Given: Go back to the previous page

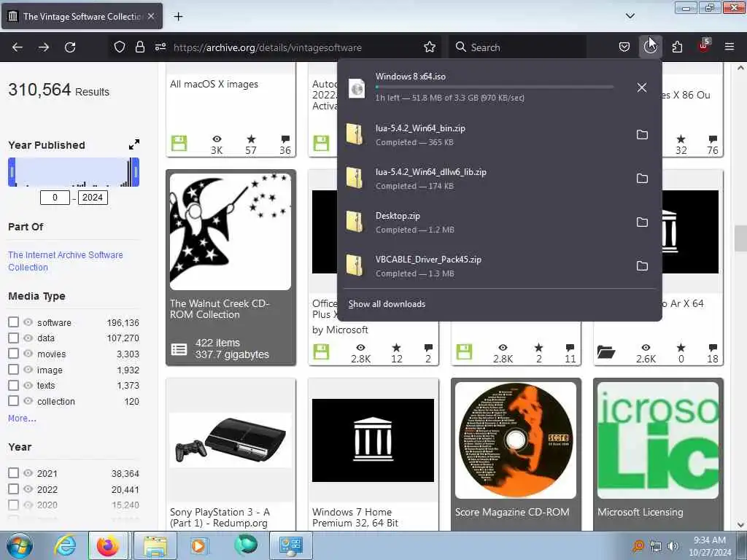Looking at the screenshot, I should point(18,47).
